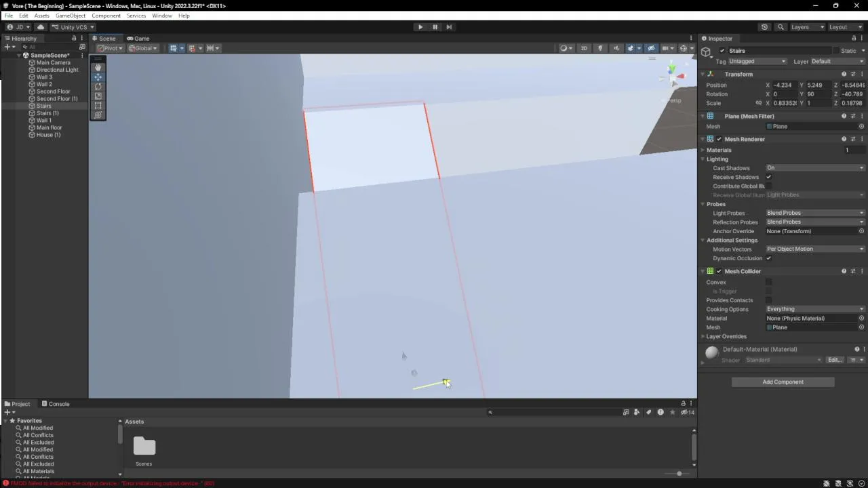Click the material Edit button
868x488 pixels.
[834, 360]
